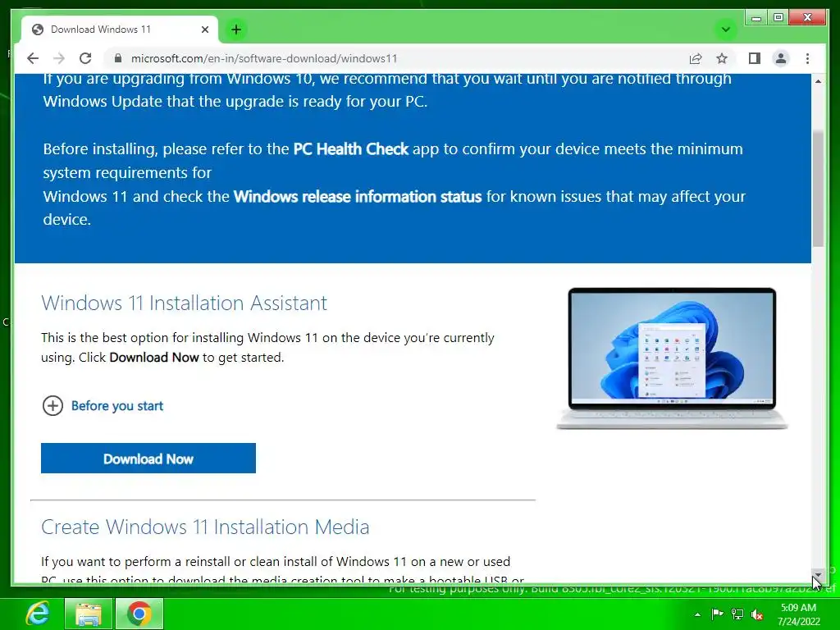The image size is (840, 630).
Task: Open the tab search chevron button
Action: click(726, 30)
